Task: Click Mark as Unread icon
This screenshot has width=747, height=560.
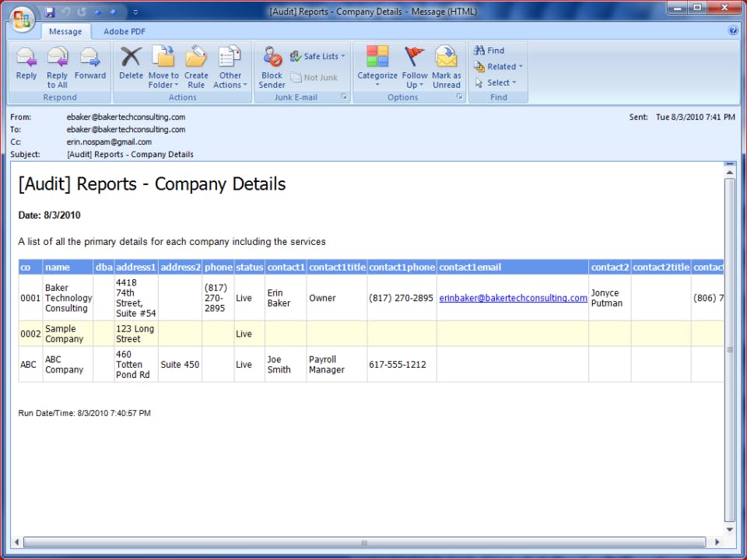Action: (447, 67)
